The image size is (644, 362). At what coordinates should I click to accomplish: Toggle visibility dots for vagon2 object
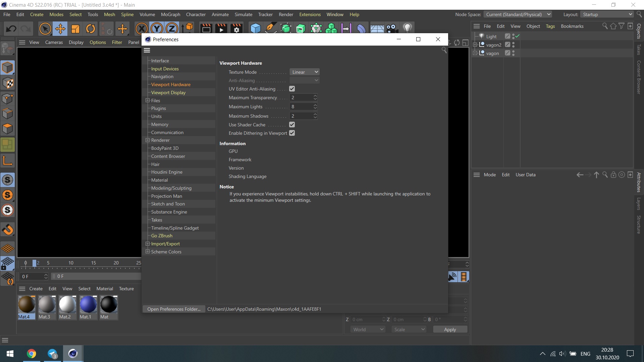513,45
